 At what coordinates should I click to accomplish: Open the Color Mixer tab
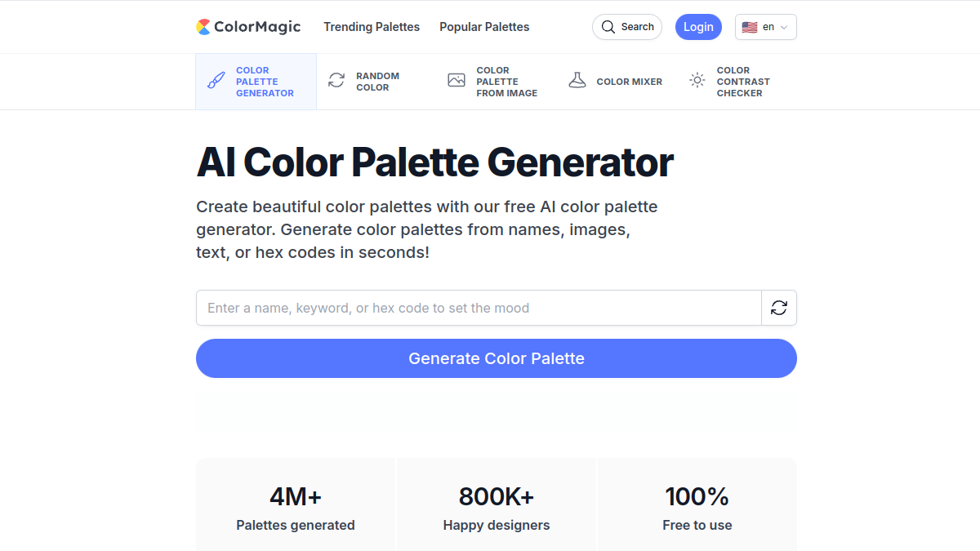pyautogui.click(x=616, y=82)
